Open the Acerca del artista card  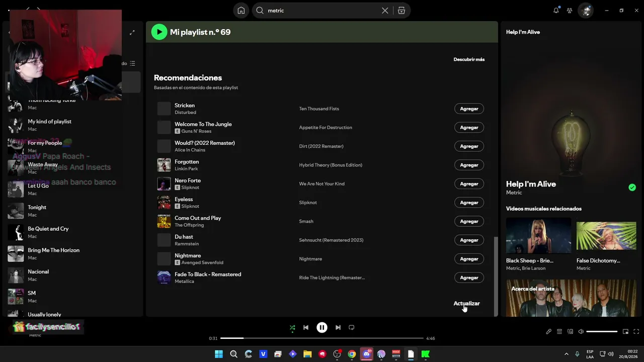pyautogui.click(x=571, y=298)
